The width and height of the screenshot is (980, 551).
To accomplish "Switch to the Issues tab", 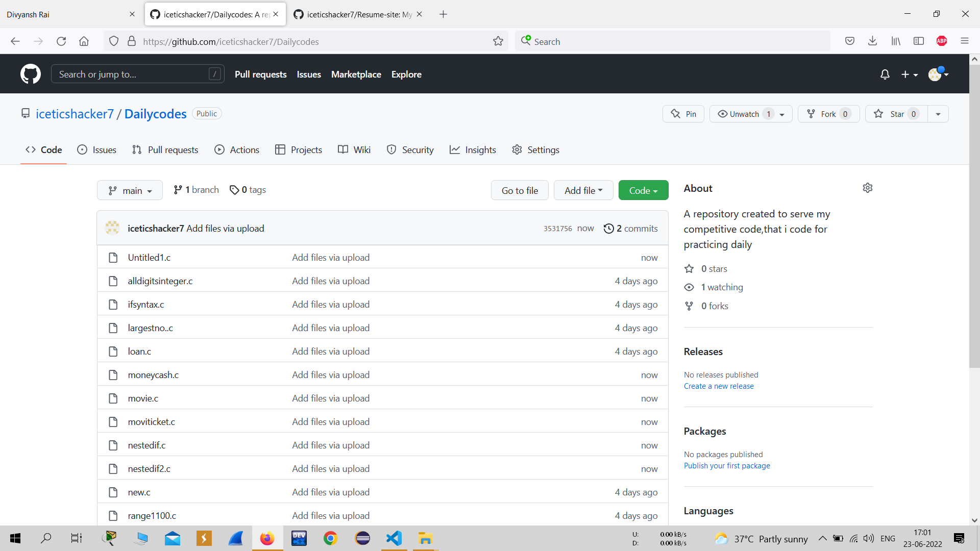I will [96, 149].
